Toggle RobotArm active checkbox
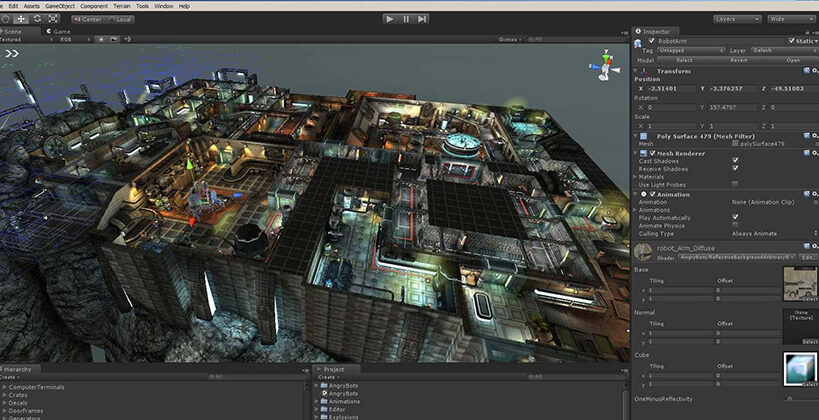 (x=651, y=41)
